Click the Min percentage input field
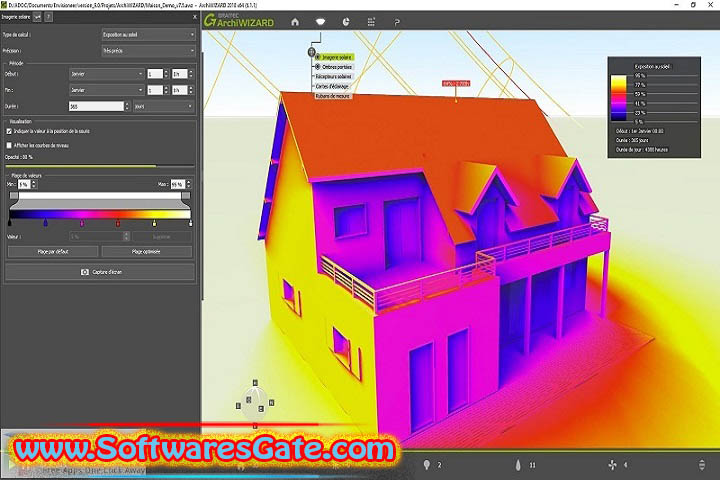This screenshot has height=480, width=720. pyautogui.click(x=24, y=184)
